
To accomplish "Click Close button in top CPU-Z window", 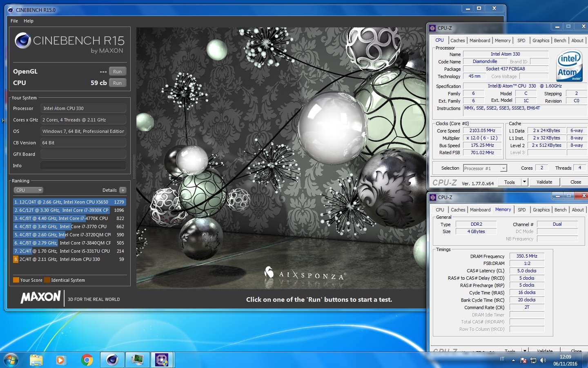I will pos(576,182).
